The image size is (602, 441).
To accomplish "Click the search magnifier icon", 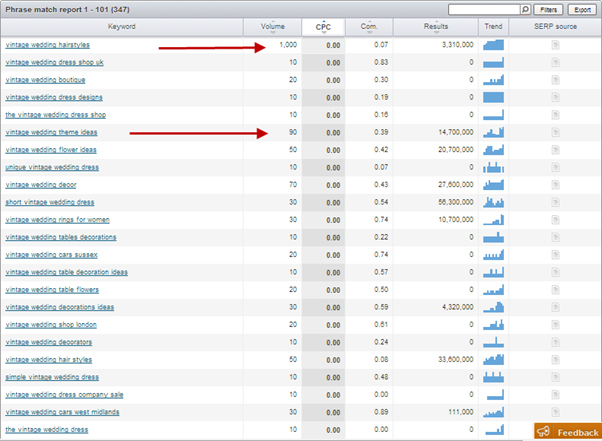I will 525,10.
